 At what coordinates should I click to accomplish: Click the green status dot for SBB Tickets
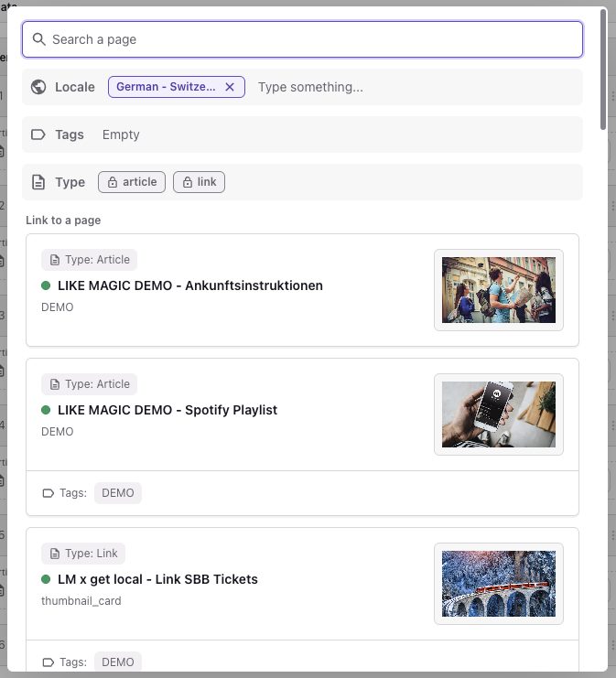coord(46,579)
